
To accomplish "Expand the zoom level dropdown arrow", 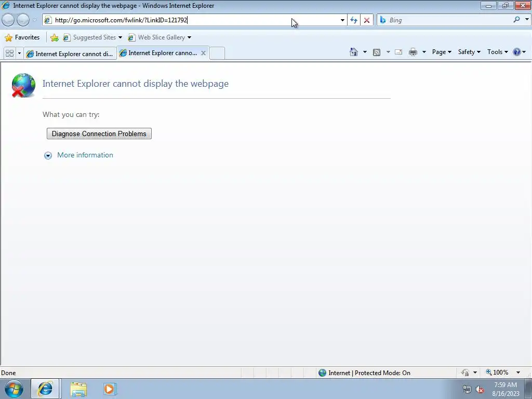I will coord(518,373).
